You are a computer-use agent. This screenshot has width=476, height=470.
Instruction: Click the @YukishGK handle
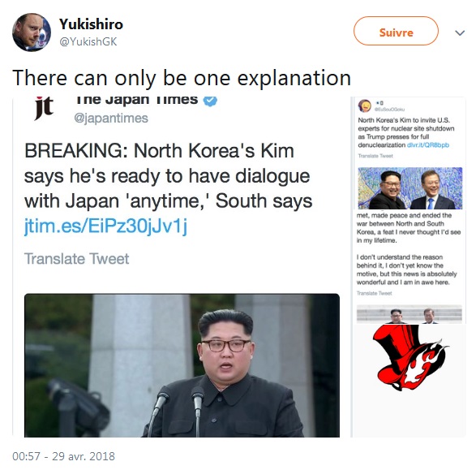coord(88,41)
